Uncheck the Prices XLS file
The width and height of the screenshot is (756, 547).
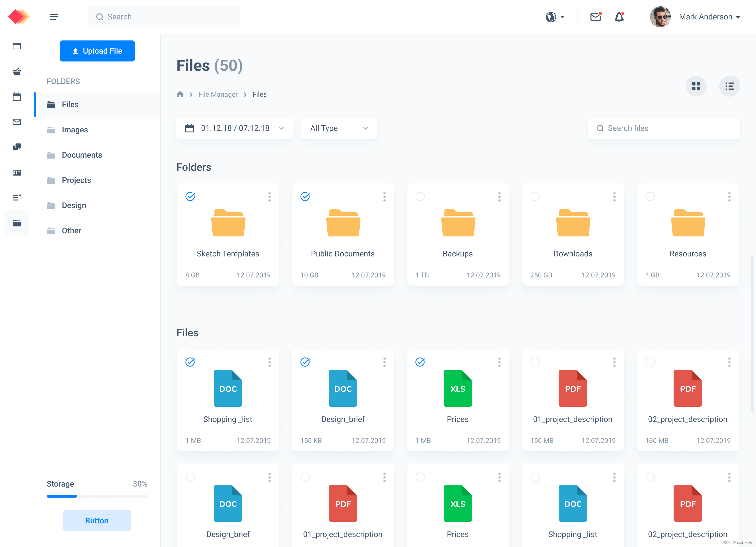420,362
